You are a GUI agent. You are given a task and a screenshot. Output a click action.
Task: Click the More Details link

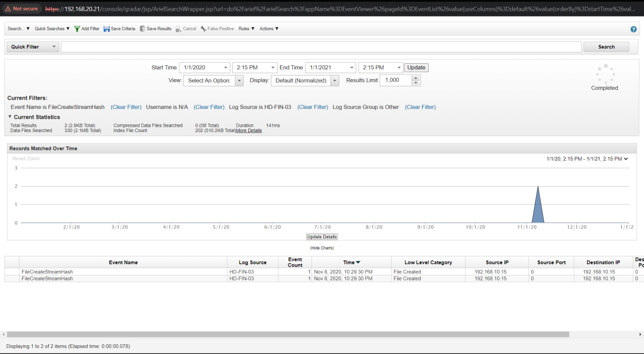pyautogui.click(x=249, y=131)
